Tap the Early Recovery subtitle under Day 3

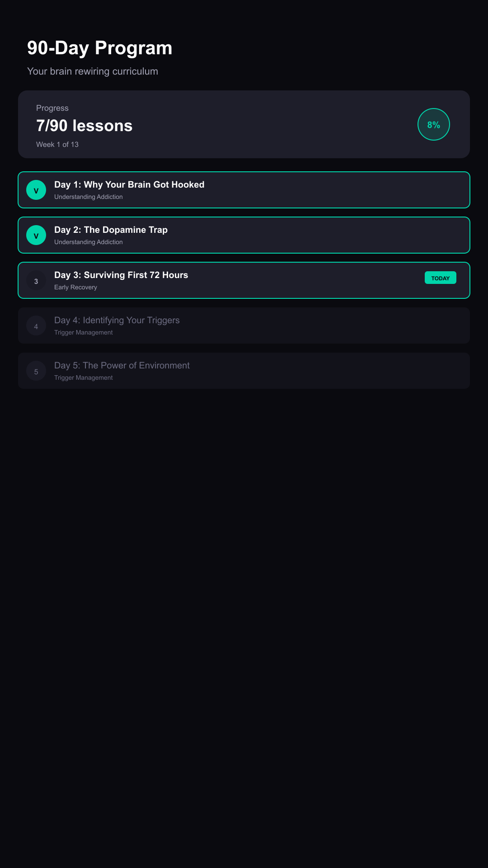tap(75, 287)
